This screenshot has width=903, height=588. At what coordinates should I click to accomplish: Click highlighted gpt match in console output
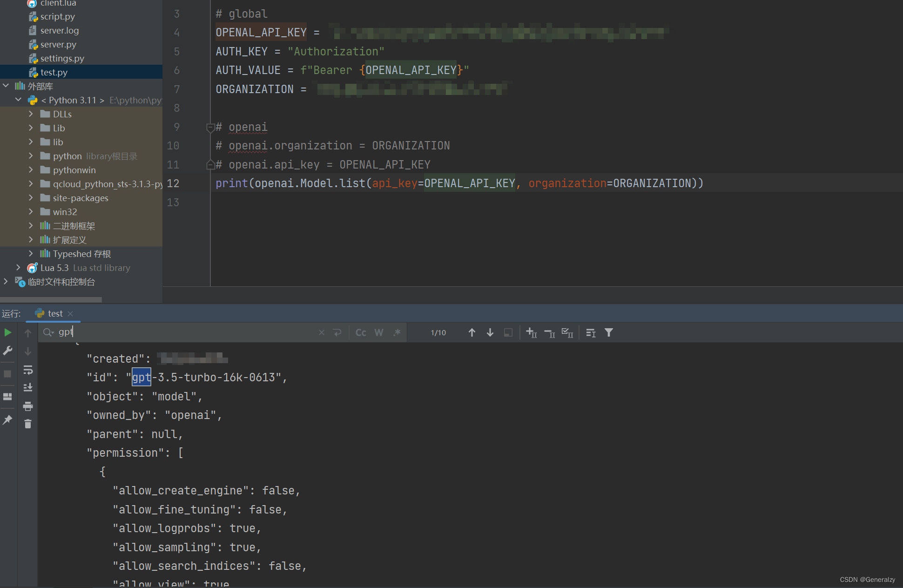[142, 378]
